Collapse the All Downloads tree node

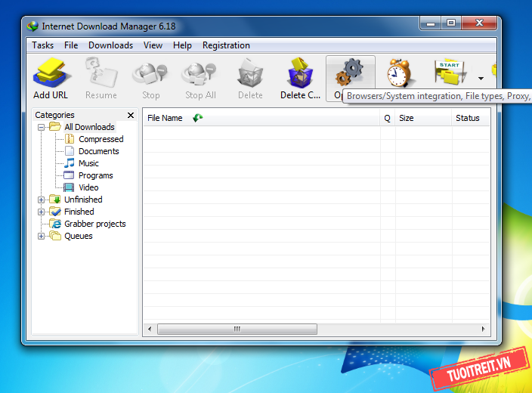pyautogui.click(x=42, y=127)
